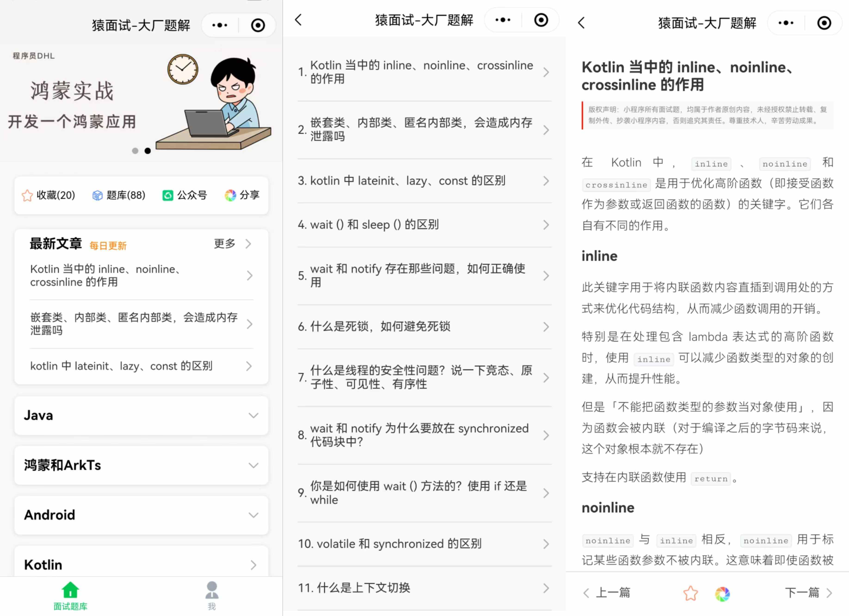Open list item 10 volatile 和 synchronized 的区别
The height and width of the screenshot is (616, 849).
point(424,544)
